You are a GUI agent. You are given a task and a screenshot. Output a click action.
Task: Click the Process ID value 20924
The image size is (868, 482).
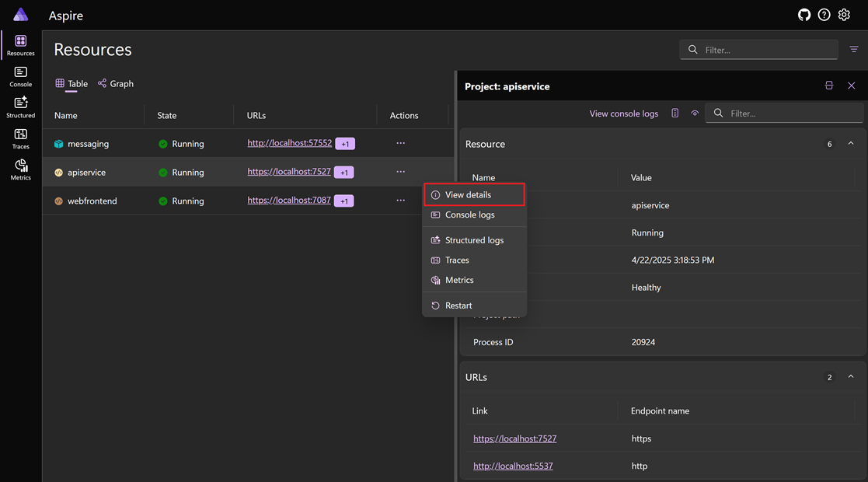643,342
